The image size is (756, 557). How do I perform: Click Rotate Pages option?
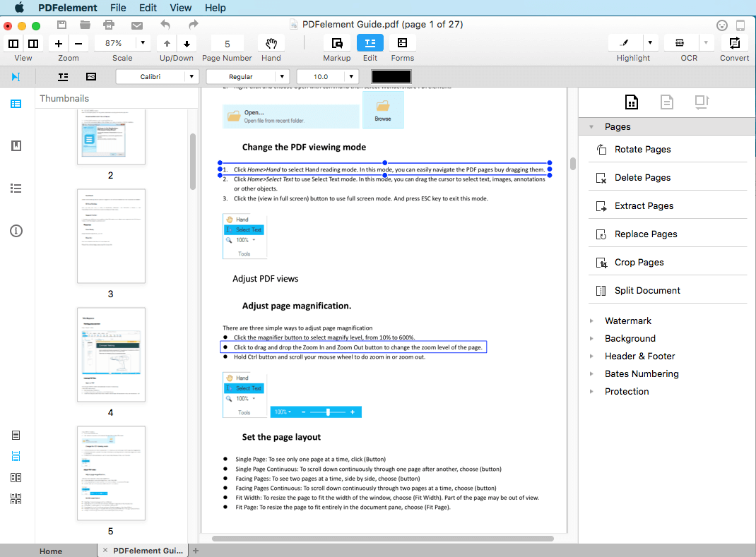642,150
